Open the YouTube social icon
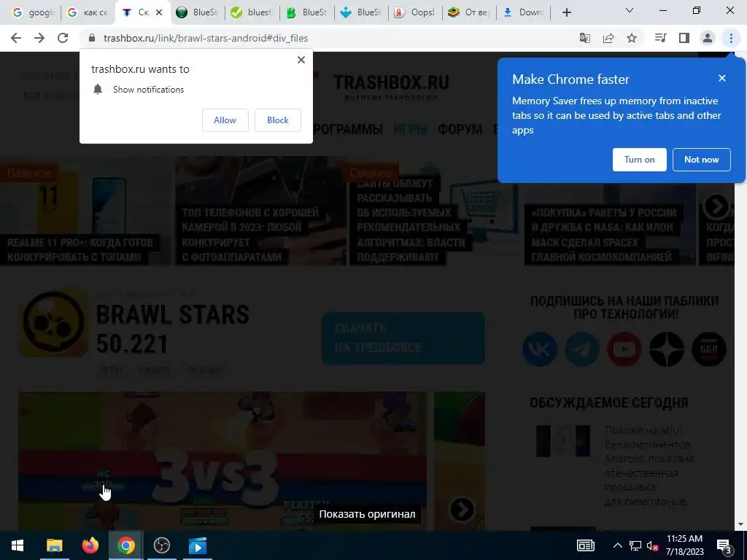Screen dimensions: 747x560 point(624,349)
